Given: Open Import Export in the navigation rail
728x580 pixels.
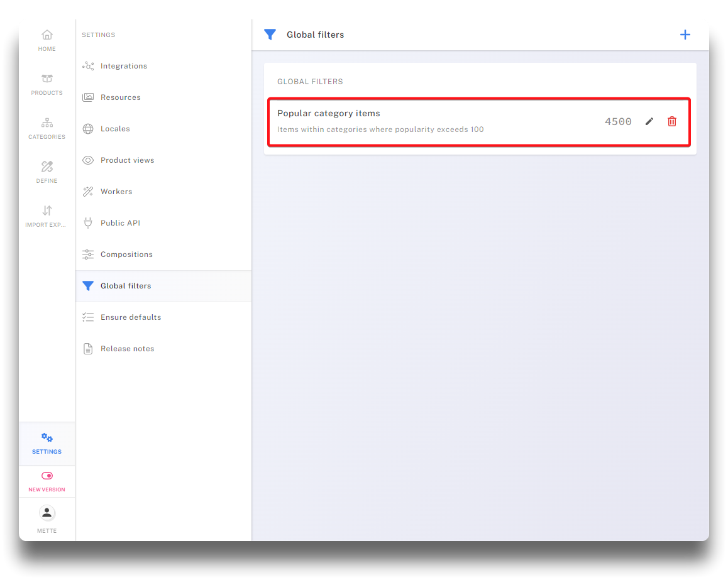Looking at the screenshot, I should pyautogui.click(x=47, y=216).
